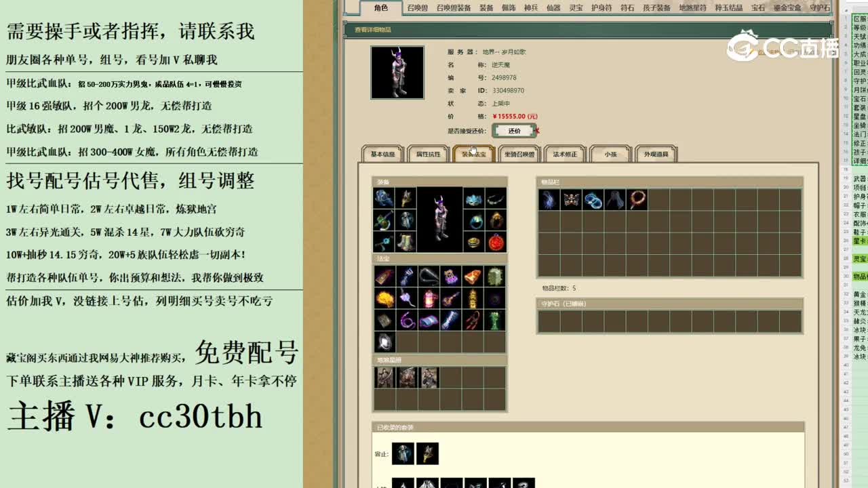Click the character model in equipment panel
This screenshot has width=868, height=488.
tap(439, 220)
